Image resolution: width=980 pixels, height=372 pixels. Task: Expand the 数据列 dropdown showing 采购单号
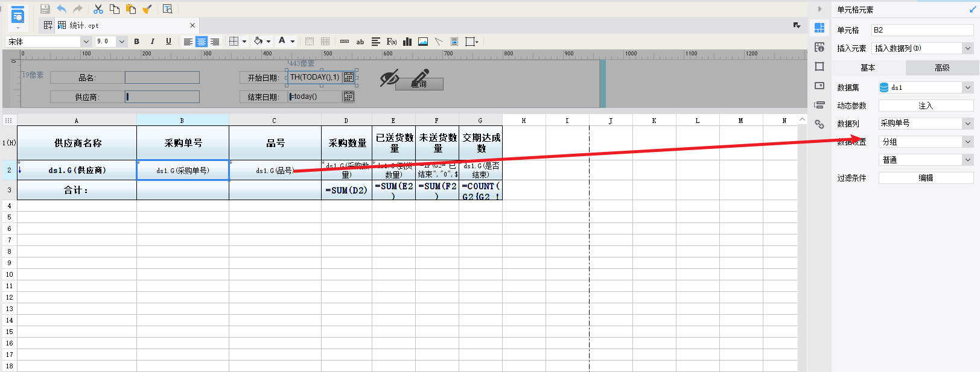tap(926, 124)
